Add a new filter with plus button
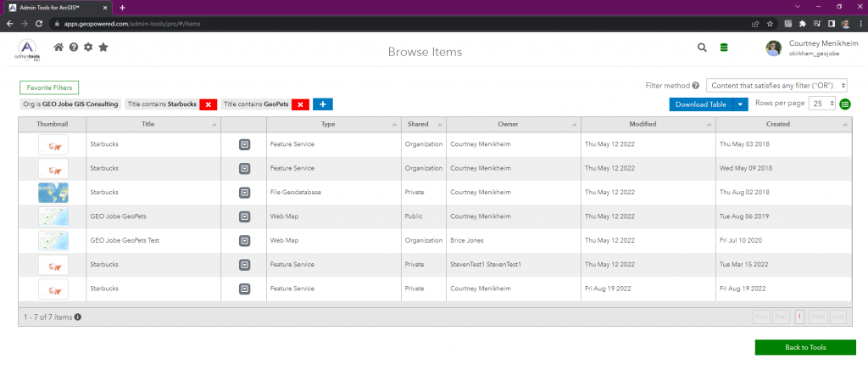The width and height of the screenshot is (868, 376). pyautogui.click(x=323, y=104)
